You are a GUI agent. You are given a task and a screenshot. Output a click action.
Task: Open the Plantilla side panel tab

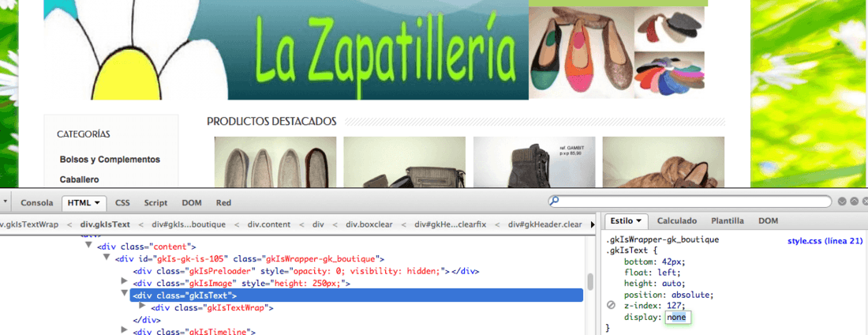[728, 220]
